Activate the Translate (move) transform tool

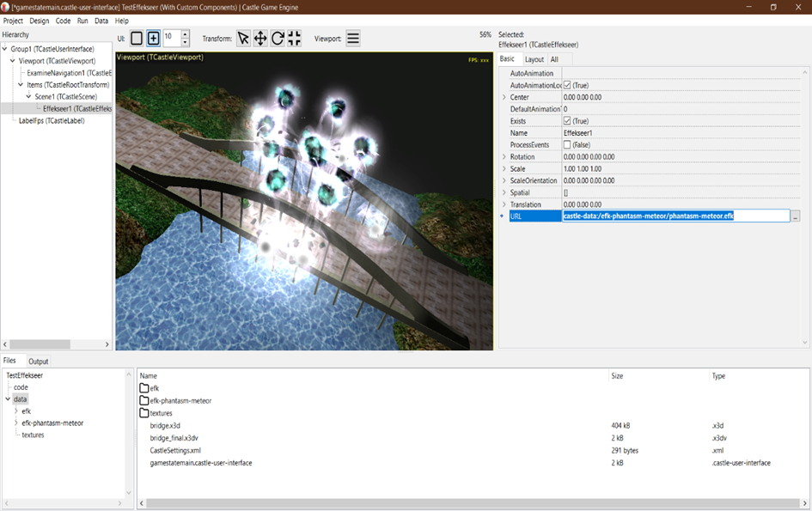[x=260, y=39]
